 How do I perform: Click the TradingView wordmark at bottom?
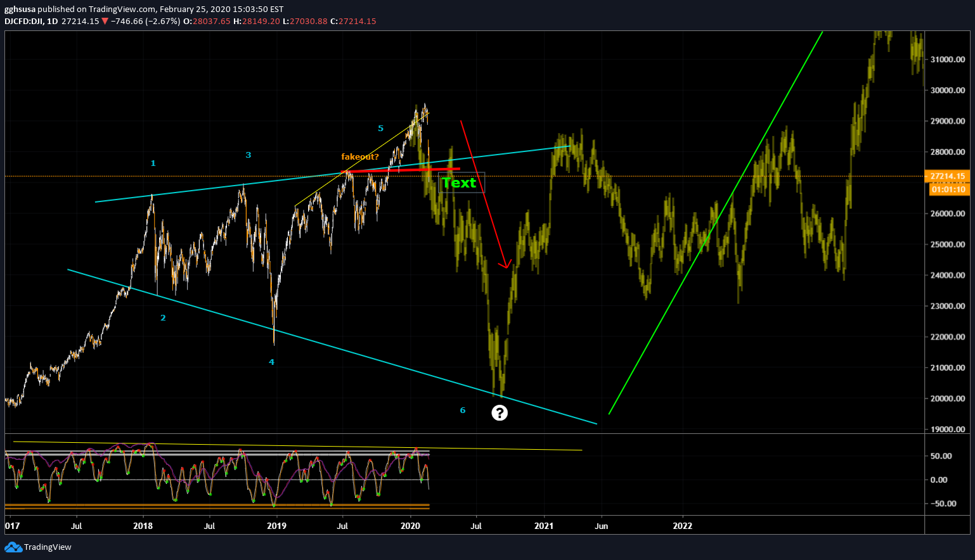(x=48, y=547)
